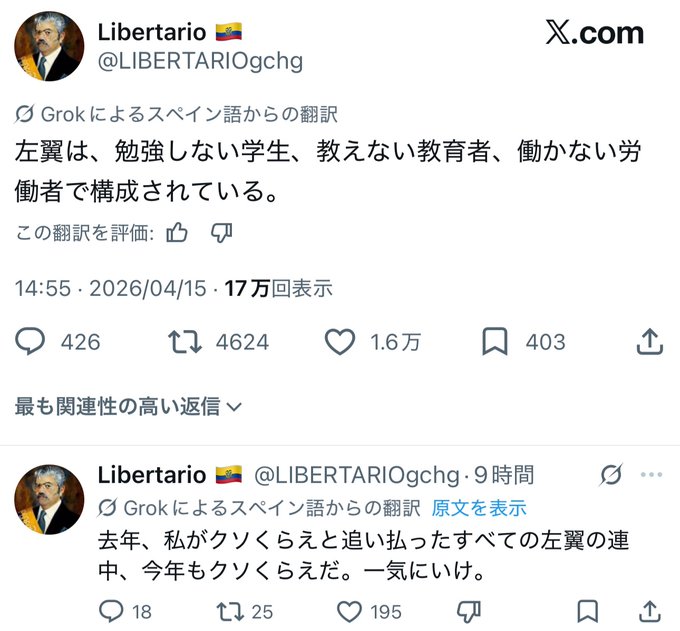Rate the translation with thumbs down
The width and height of the screenshot is (680, 631).
click(x=222, y=233)
